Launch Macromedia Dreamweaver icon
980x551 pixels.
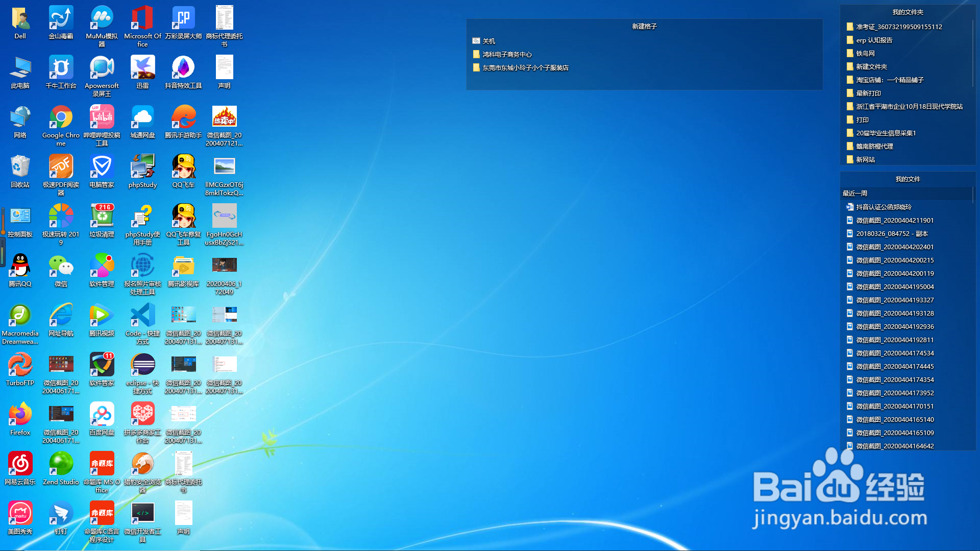click(x=20, y=316)
